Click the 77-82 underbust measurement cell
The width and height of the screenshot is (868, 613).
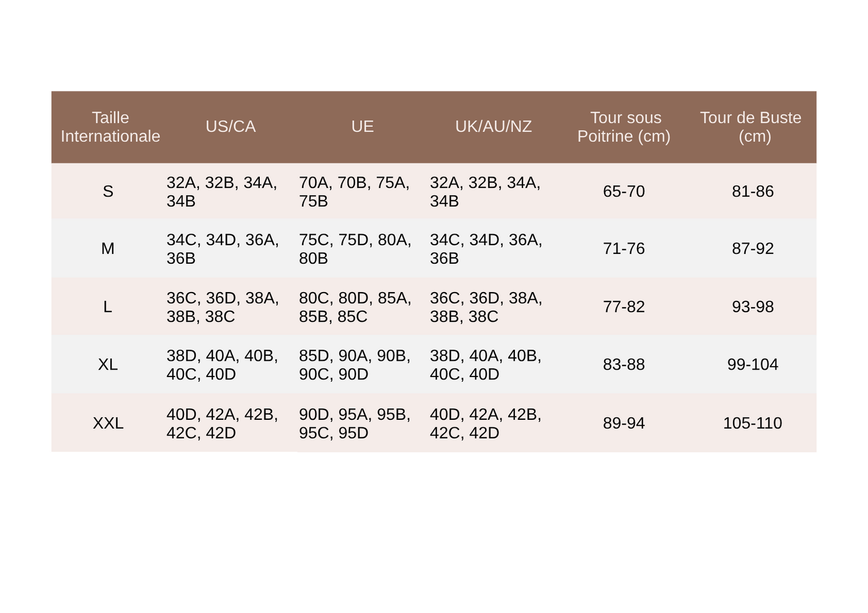coord(624,306)
